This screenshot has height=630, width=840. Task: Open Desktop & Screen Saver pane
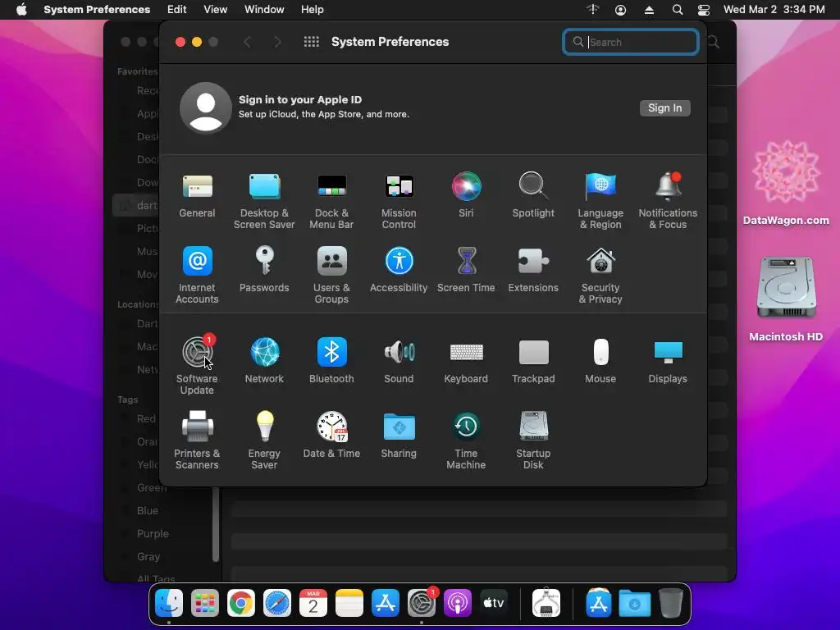[264, 201]
